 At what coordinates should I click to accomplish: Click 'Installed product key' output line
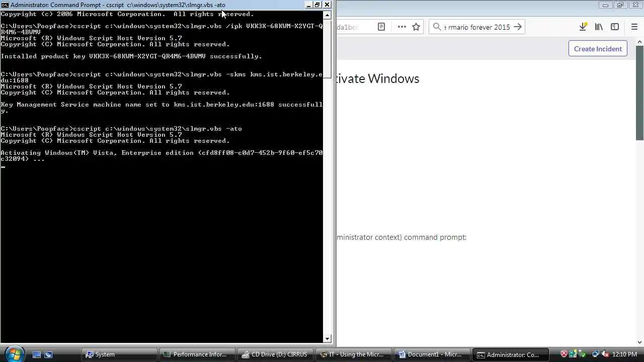[x=131, y=56]
